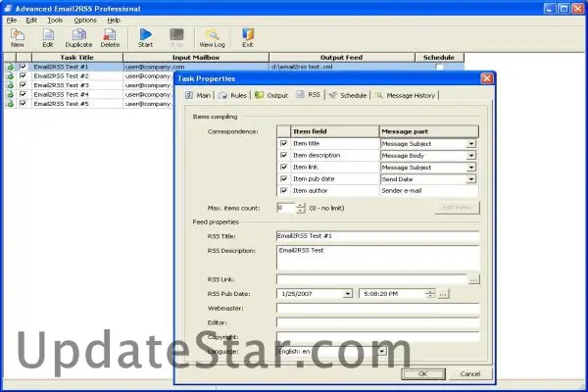Image resolution: width=588 pixels, height=392 pixels.
Task: Click the Webmaster input field
Action: [377, 308]
